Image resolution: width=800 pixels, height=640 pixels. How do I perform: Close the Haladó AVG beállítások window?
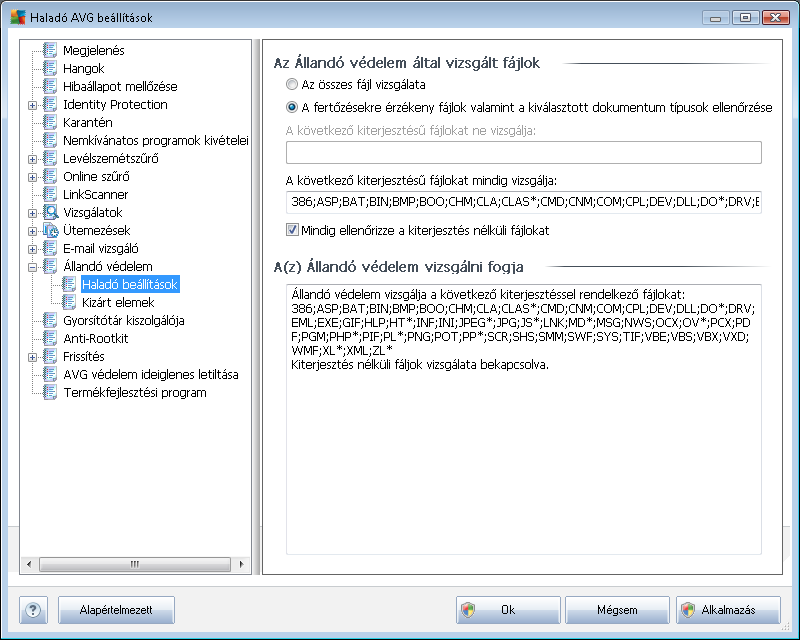click(x=776, y=18)
